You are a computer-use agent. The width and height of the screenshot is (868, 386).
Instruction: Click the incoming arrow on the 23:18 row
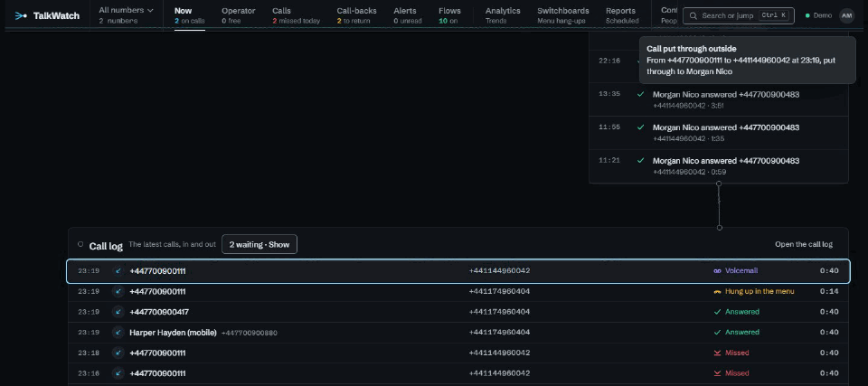[118, 353]
